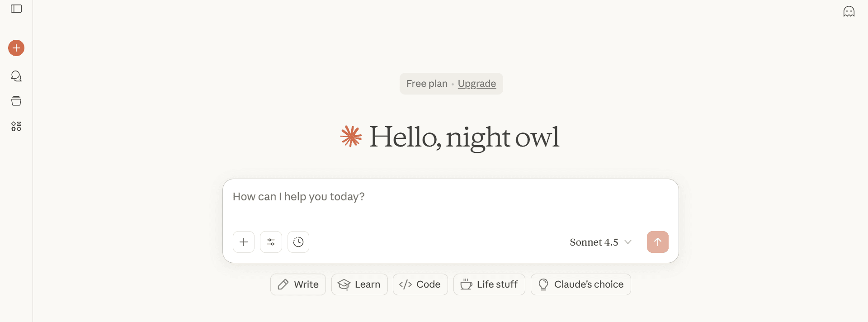The image size is (868, 322).
Task: Click the Upgrade link
Action: (x=476, y=84)
